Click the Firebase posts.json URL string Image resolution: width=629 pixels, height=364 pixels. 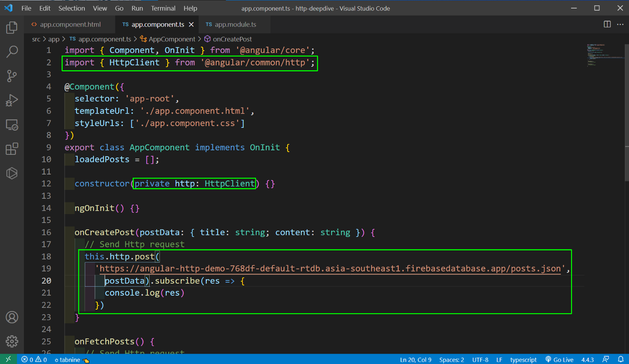(x=330, y=269)
